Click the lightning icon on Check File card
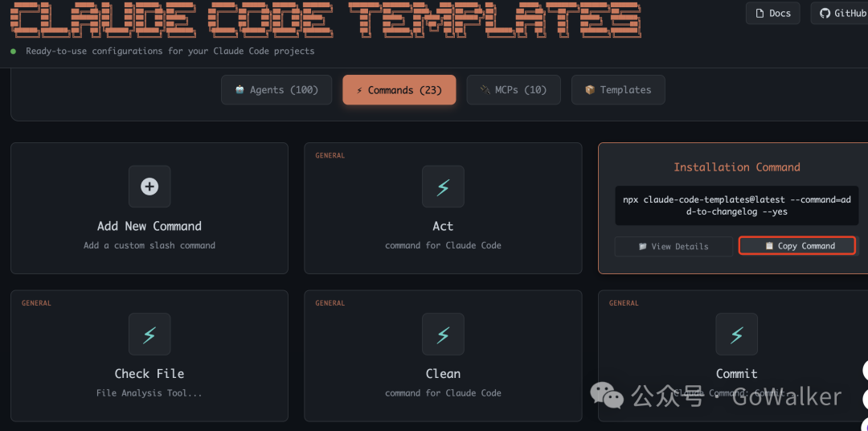 (149, 334)
